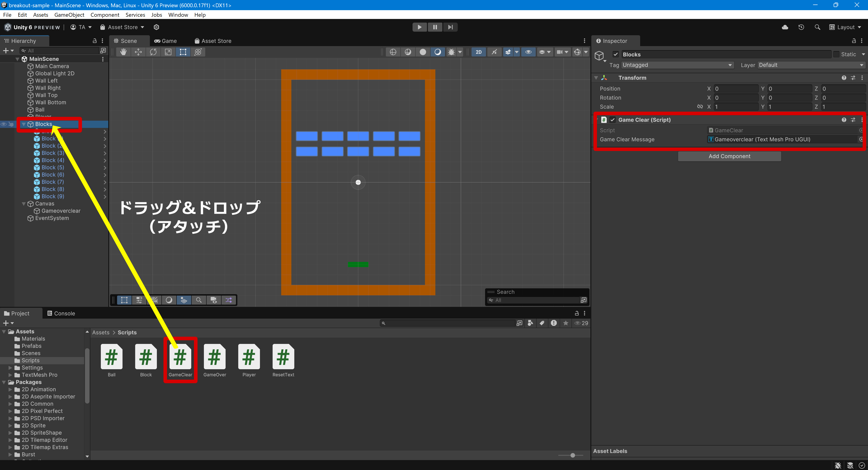Select the GameClear script asset

[180, 360]
